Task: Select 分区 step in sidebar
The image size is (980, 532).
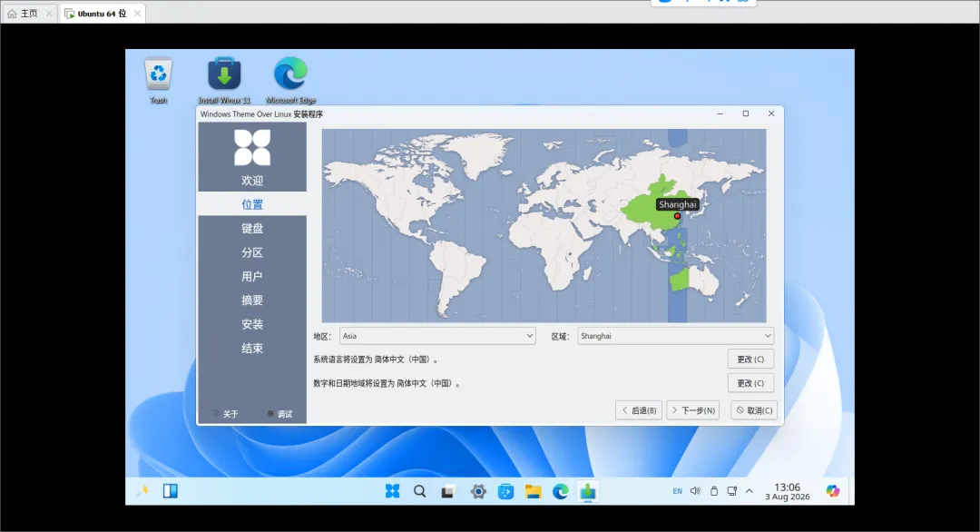Action: click(x=252, y=252)
